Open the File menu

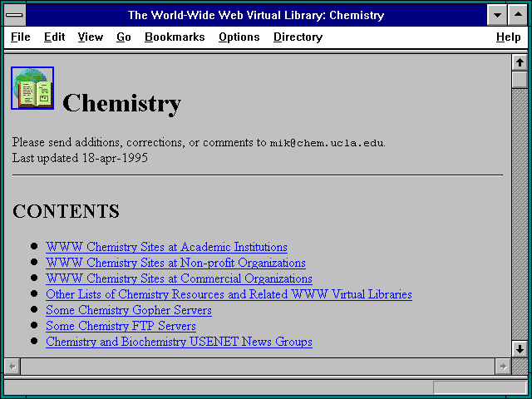tap(20, 37)
